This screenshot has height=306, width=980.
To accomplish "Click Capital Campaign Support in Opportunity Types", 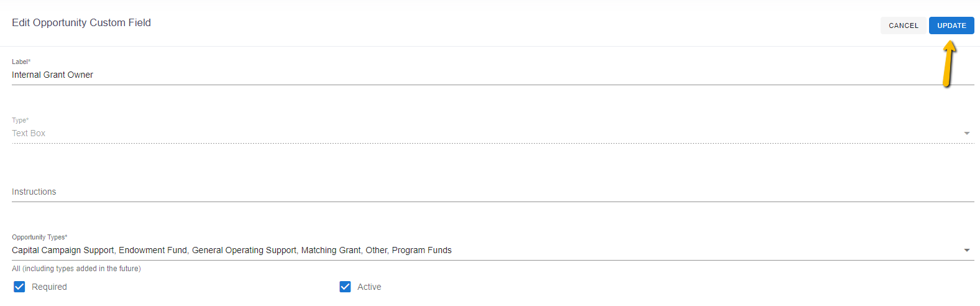I will [x=63, y=250].
